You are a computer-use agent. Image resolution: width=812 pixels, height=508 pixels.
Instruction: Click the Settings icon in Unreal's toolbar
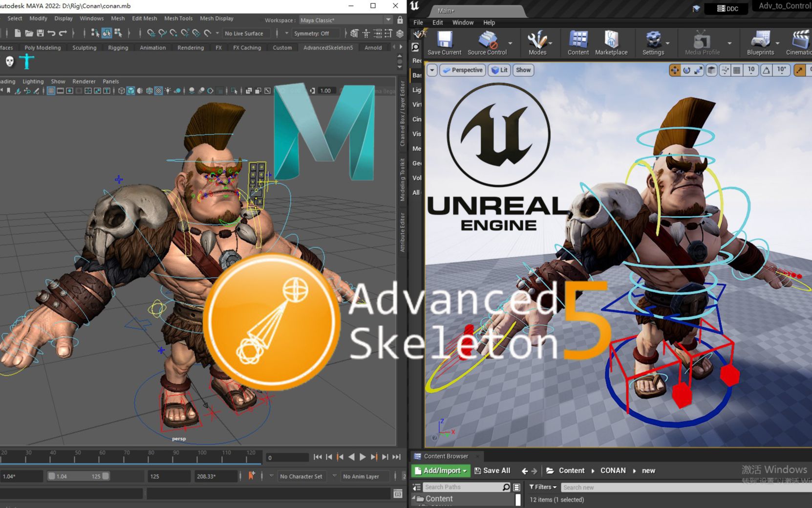653,39
